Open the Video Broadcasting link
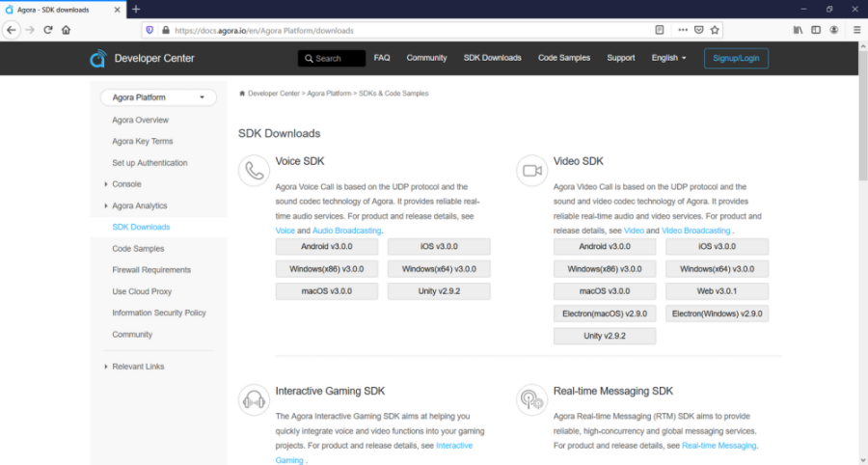The width and height of the screenshot is (868, 465). click(695, 231)
